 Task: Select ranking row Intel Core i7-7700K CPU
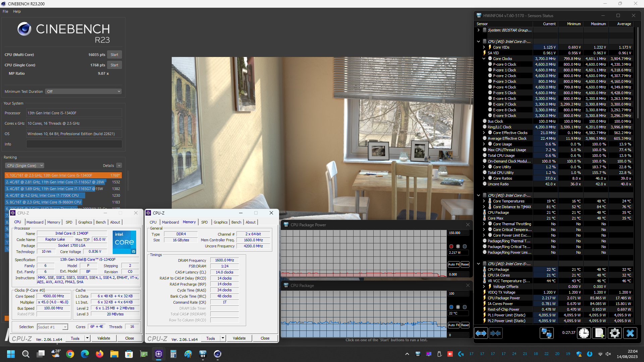pyautogui.click(x=63, y=195)
